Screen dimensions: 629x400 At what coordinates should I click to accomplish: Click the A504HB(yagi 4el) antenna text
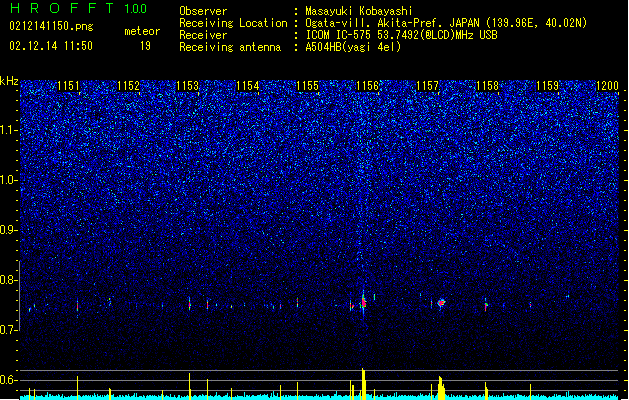pos(353,47)
